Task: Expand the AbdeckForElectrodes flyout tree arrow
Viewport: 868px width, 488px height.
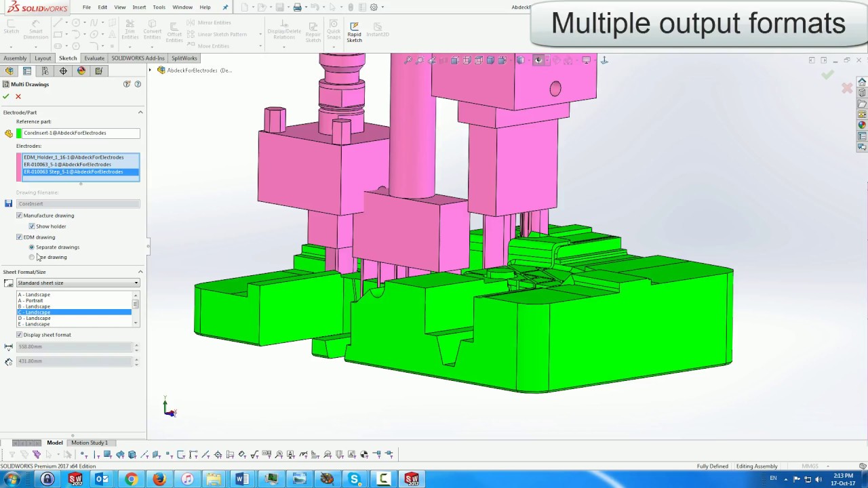Action: [151, 70]
